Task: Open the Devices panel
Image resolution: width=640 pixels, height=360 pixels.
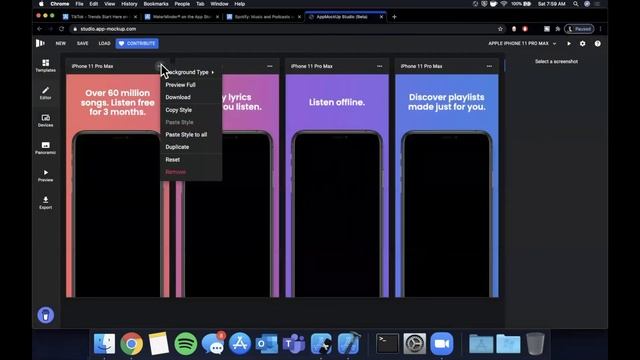Action: (x=45, y=120)
